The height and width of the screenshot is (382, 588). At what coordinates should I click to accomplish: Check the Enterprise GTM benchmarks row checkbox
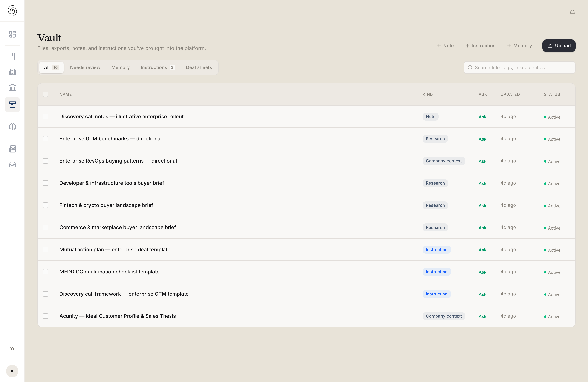45,139
